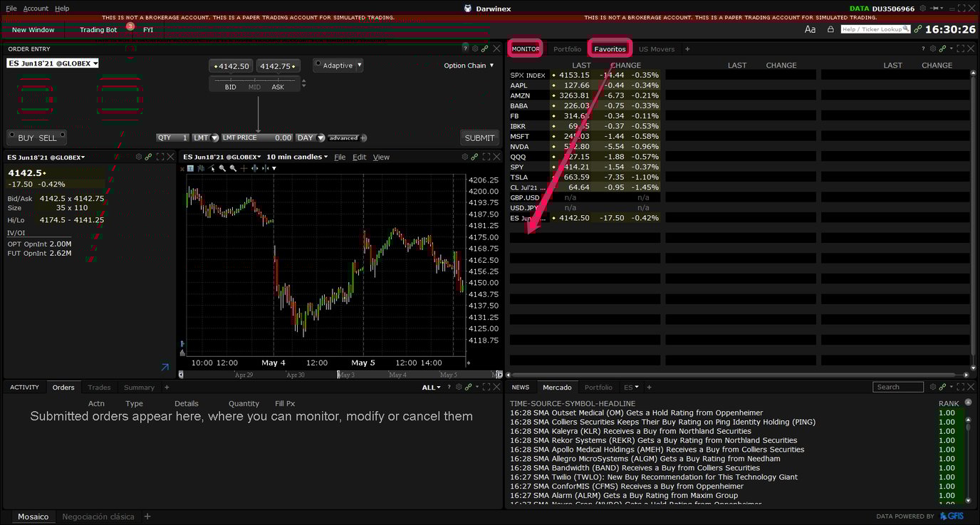Open the Aa font size adjuster
Viewport: 980px width, 525px height.
pos(810,29)
